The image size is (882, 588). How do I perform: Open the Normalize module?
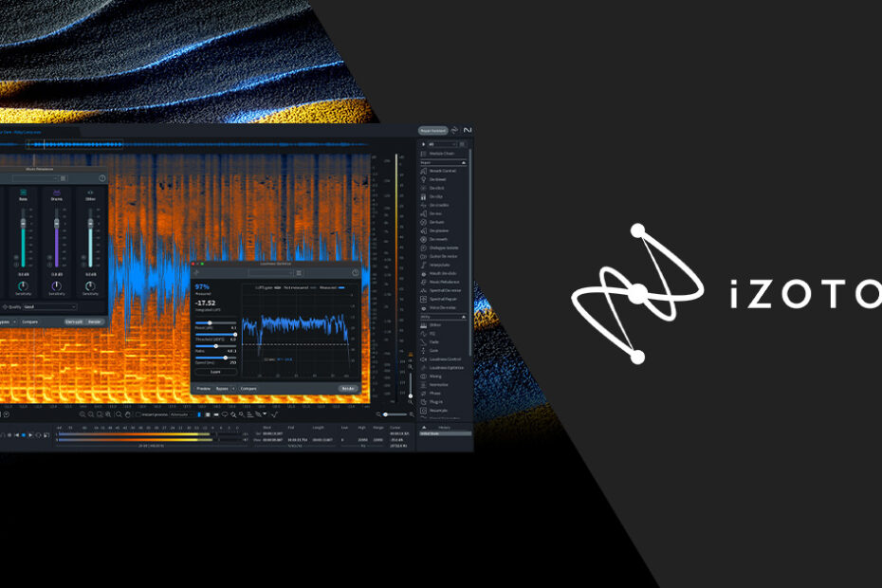click(438, 384)
